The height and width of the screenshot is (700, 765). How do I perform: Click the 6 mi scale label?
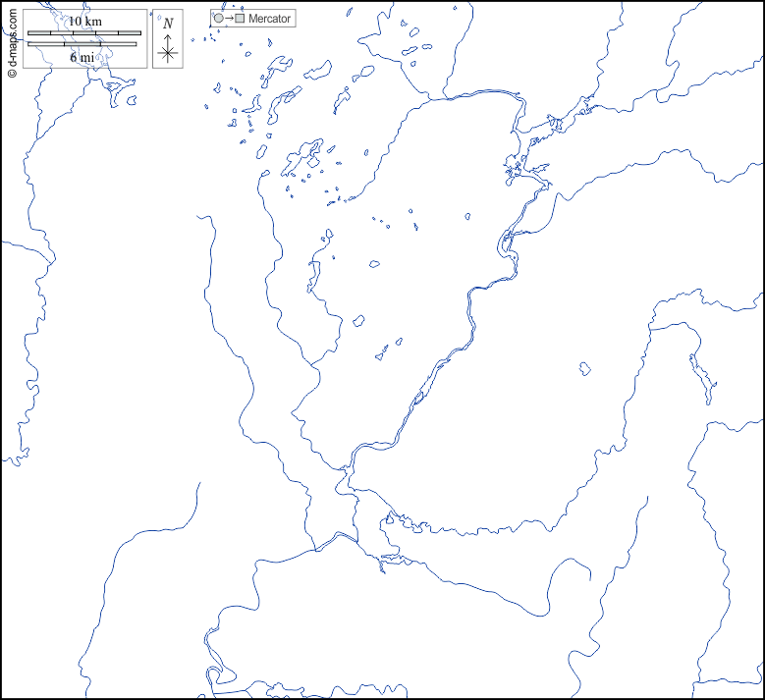(x=82, y=57)
